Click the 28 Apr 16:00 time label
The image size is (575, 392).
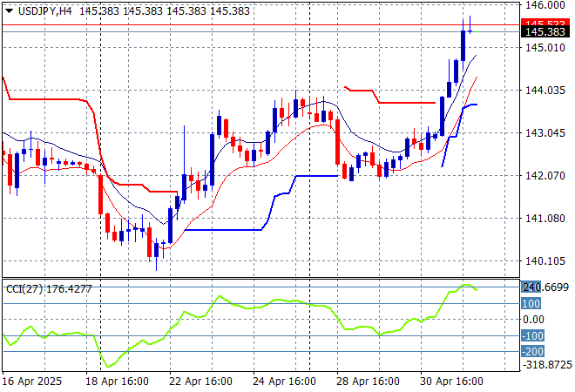pos(368,382)
